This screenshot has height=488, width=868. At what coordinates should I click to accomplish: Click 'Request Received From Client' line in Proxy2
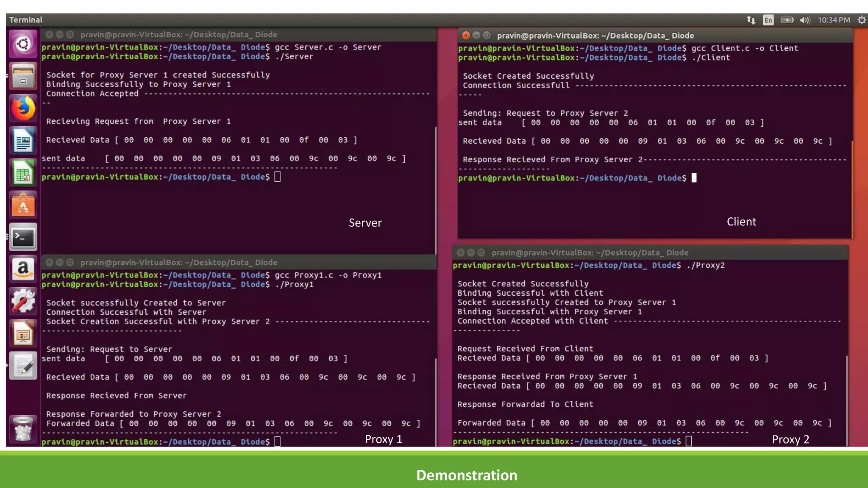[526, 349]
